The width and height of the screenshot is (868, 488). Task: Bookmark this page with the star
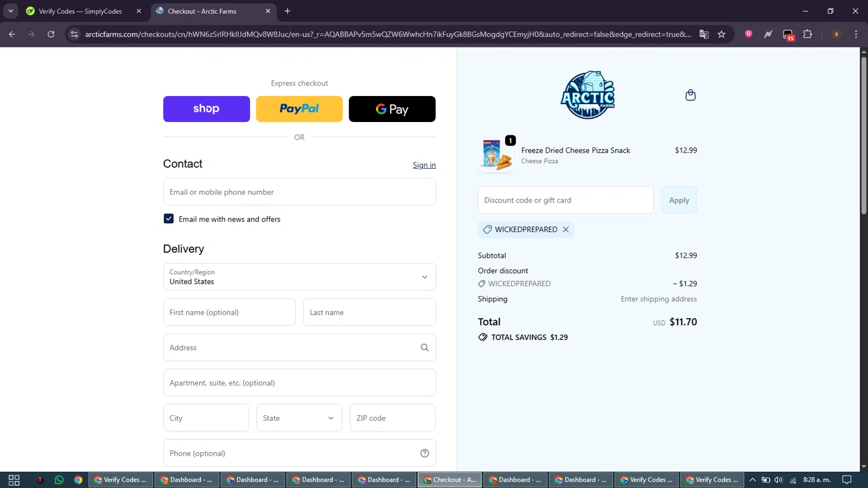pyautogui.click(x=722, y=34)
